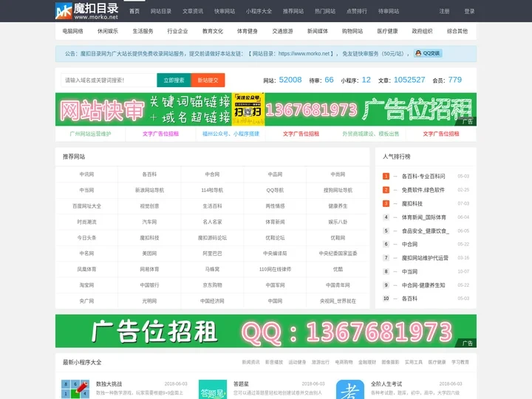The image size is (532, 399).
Task: Open the 福州公众号、小程序搭建 link
Action: tap(231, 134)
